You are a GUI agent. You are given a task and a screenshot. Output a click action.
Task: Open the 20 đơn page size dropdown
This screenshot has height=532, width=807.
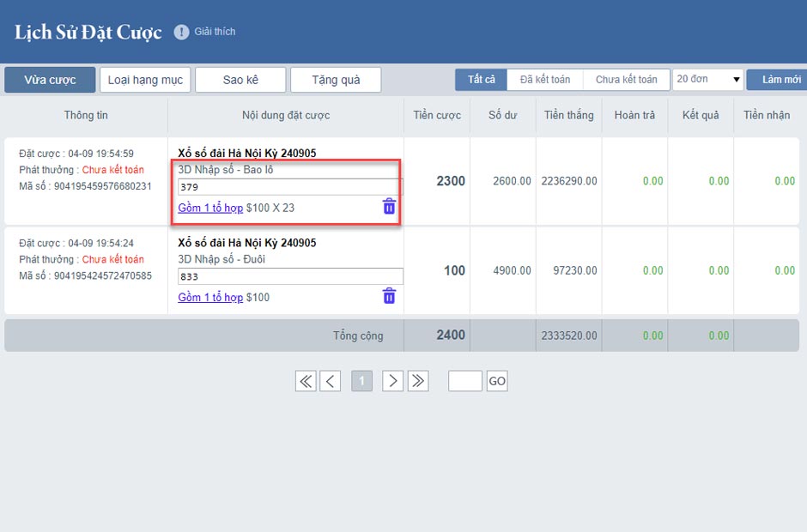coord(708,80)
